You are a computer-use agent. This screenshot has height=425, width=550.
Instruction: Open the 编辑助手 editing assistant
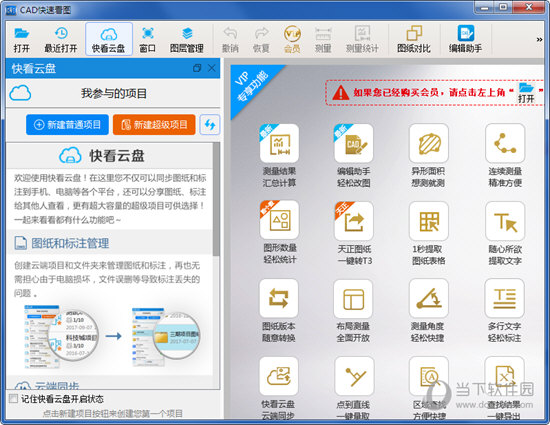465,40
